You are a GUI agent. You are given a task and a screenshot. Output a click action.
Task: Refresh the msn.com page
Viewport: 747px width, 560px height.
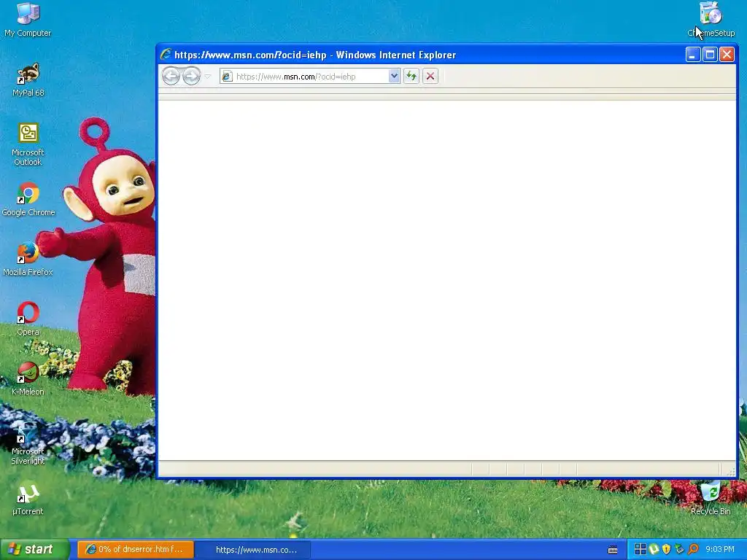pos(411,76)
